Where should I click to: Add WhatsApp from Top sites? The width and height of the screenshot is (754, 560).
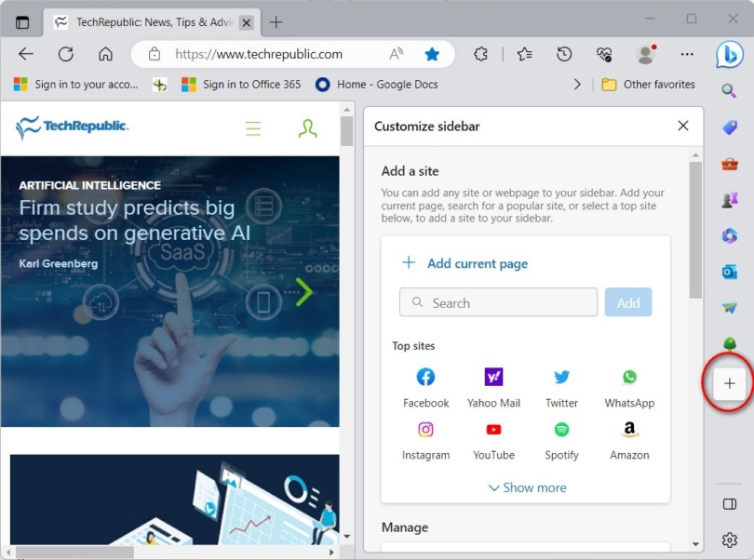(629, 387)
